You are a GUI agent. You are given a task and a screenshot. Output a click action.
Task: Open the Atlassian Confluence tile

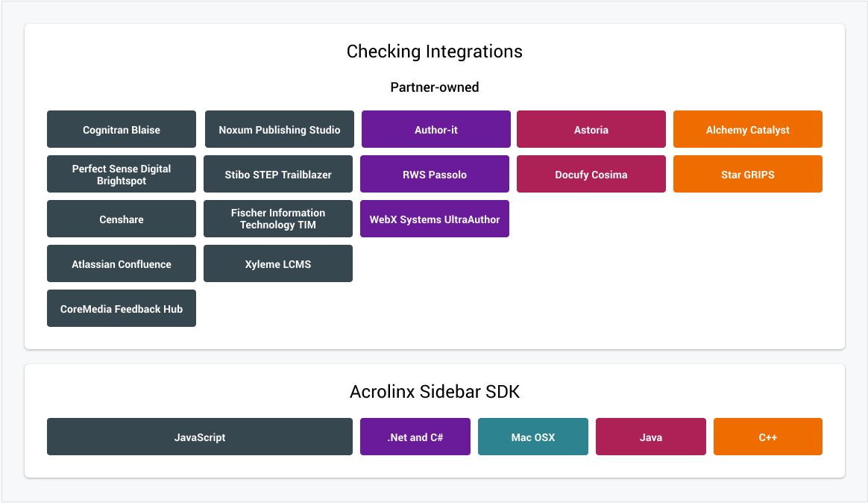point(122,263)
